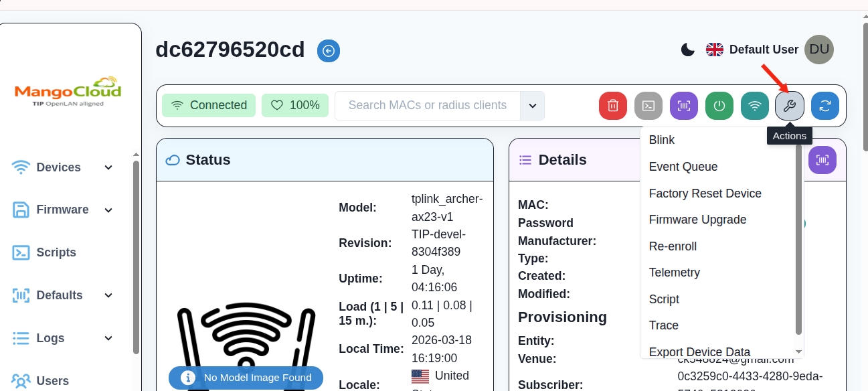The image size is (868, 391).
Task: Click the blue refresh icon
Action: coord(824,106)
